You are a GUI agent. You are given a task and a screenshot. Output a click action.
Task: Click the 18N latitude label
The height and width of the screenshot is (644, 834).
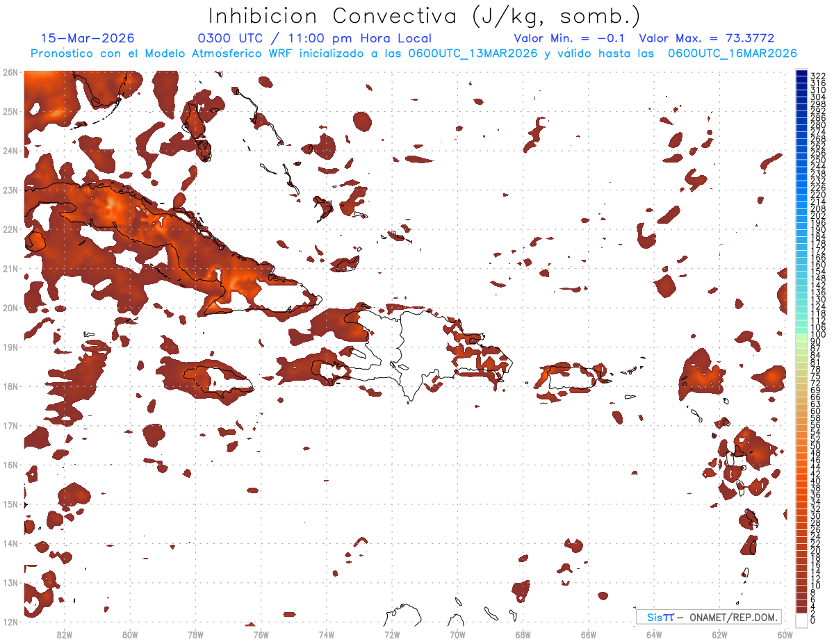(10, 386)
